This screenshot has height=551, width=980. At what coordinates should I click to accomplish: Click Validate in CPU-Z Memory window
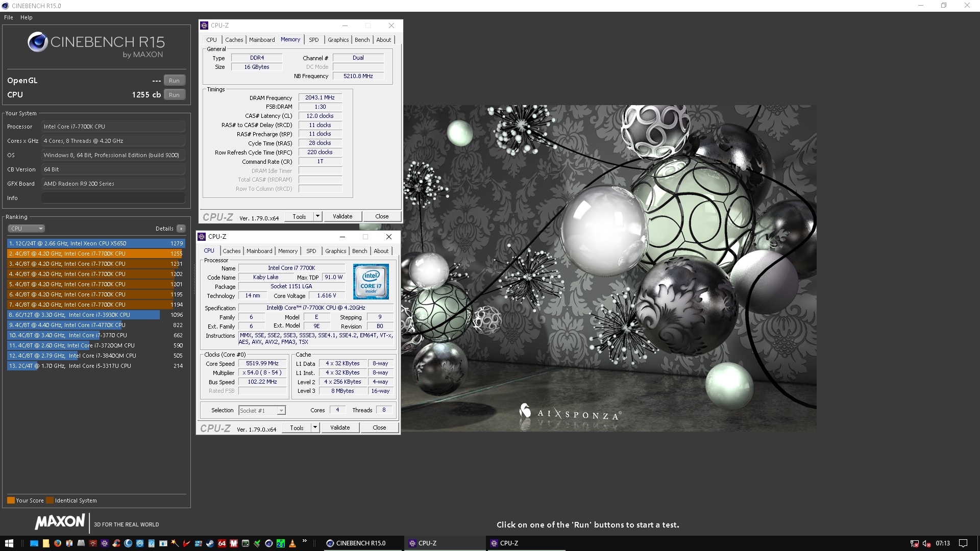342,216
